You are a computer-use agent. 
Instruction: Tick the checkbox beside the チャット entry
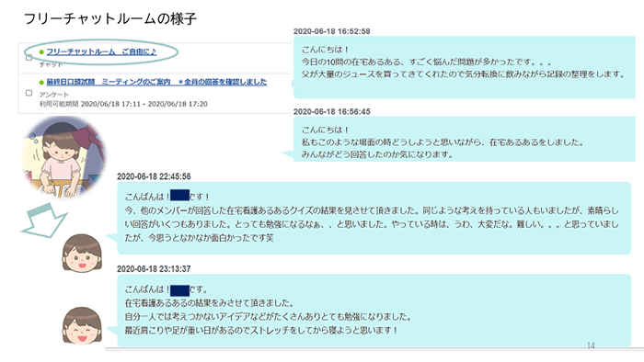tap(29, 58)
